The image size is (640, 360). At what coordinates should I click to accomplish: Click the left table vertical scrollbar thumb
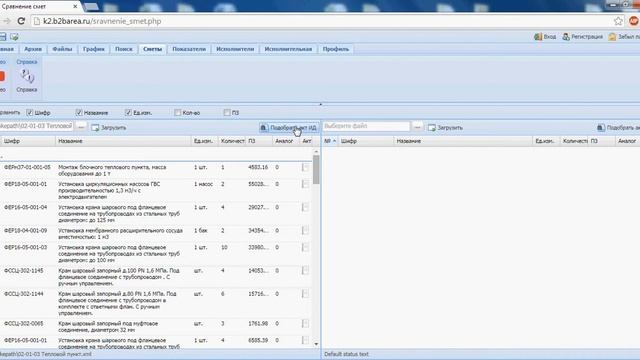tap(316, 169)
